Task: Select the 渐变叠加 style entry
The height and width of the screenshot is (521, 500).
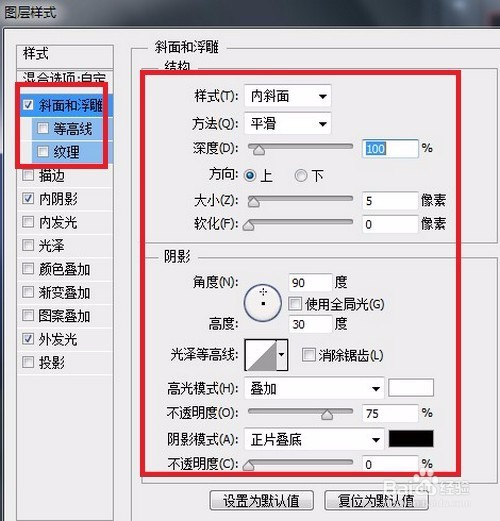Action: (64, 293)
